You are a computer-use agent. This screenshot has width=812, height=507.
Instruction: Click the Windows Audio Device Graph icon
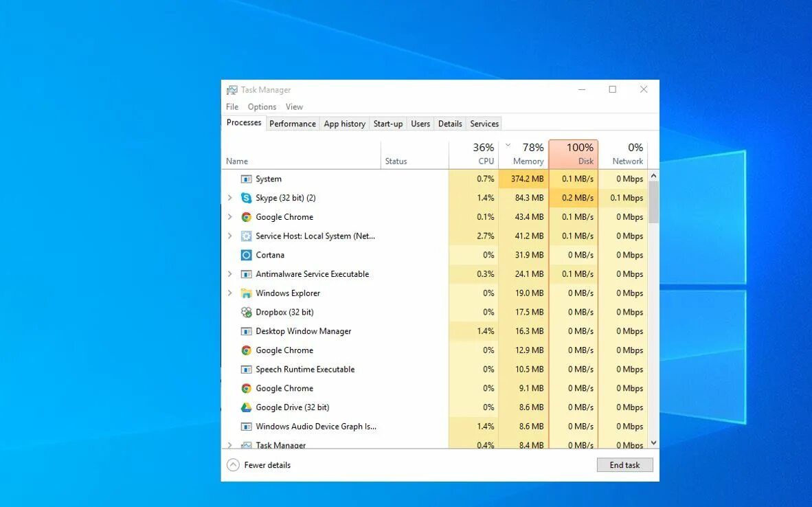click(247, 427)
